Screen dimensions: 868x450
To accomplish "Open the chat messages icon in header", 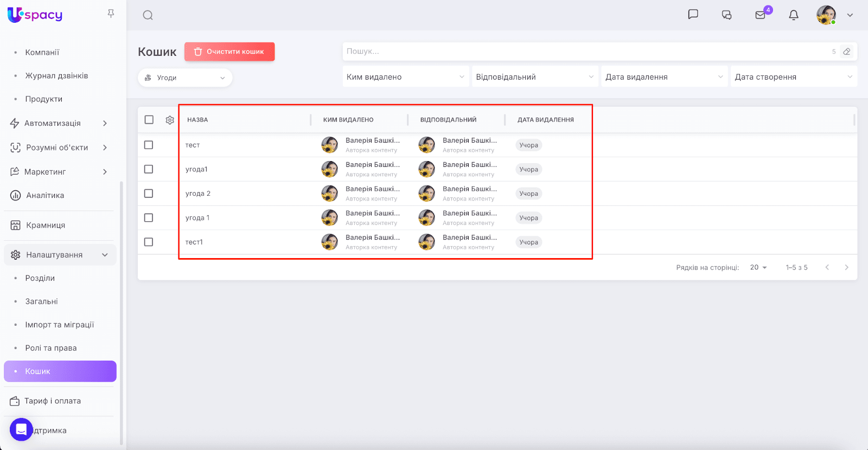I will (x=693, y=15).
